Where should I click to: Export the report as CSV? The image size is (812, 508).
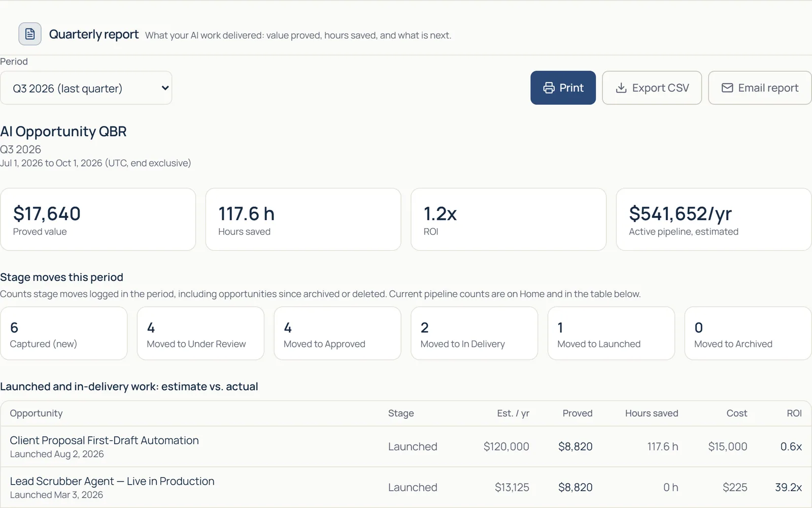[x=652, y=88]
